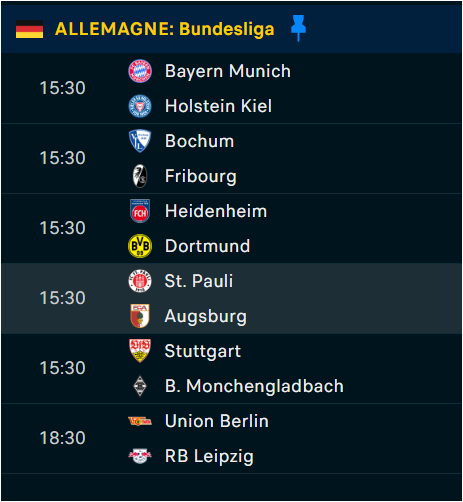This screenshot has width=463, height=502.
Task: Click the Holstein Kiel club crest
Action: tap(140, 106)
